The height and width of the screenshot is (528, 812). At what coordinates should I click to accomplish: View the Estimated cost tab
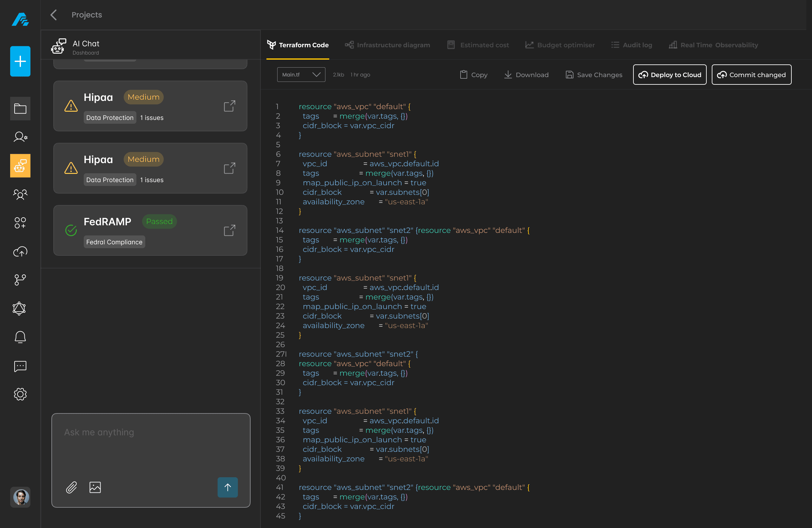pos(478,45)
